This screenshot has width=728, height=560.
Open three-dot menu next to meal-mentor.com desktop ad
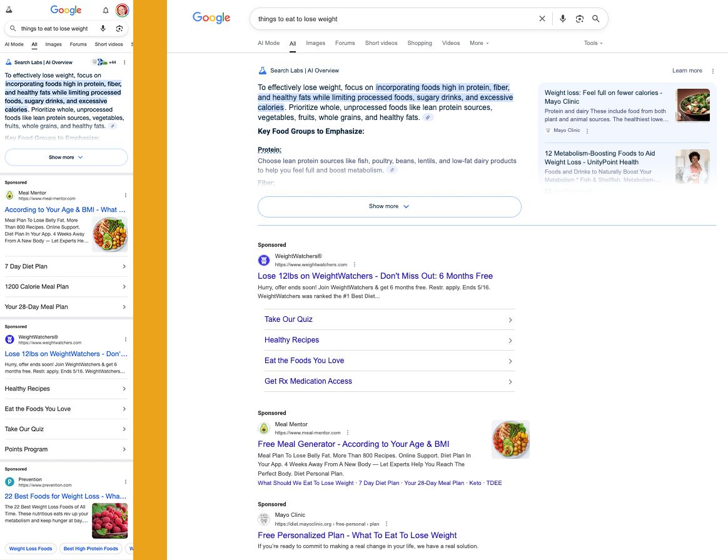coord(348,432)
